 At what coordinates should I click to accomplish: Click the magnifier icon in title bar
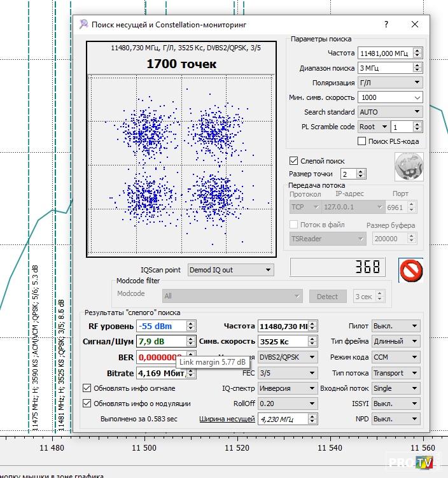tap(83, 24)
